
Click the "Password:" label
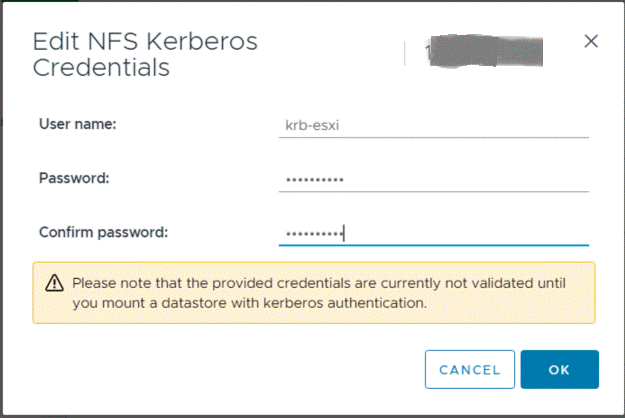73,178
